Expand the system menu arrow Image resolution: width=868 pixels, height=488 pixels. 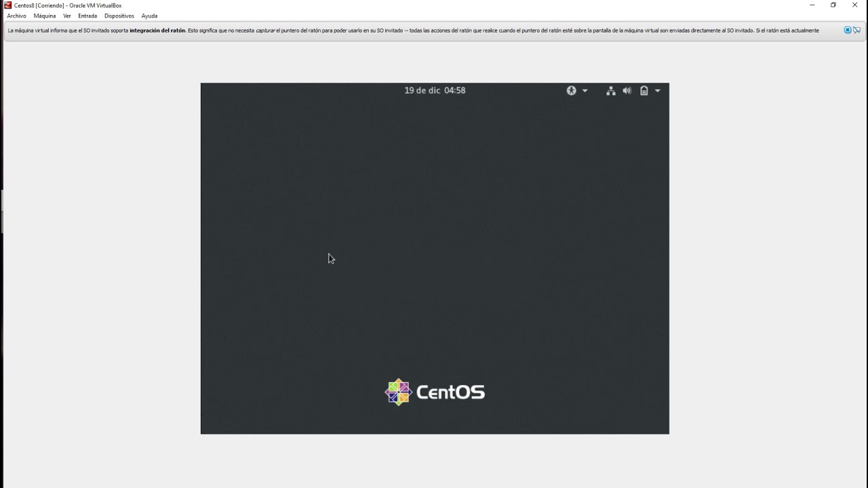657,91
